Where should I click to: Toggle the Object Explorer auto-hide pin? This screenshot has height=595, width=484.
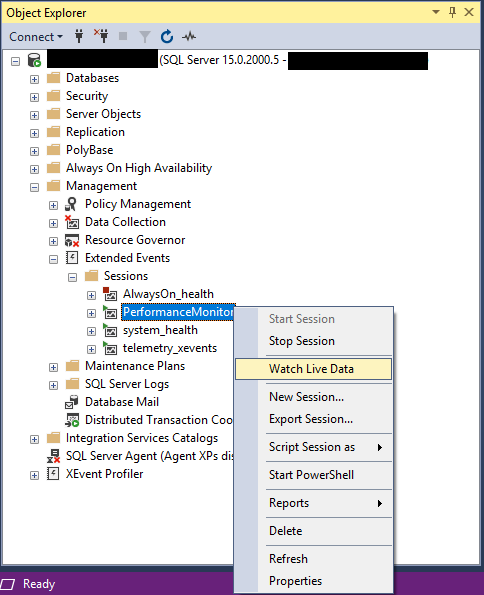pos(452,13)
